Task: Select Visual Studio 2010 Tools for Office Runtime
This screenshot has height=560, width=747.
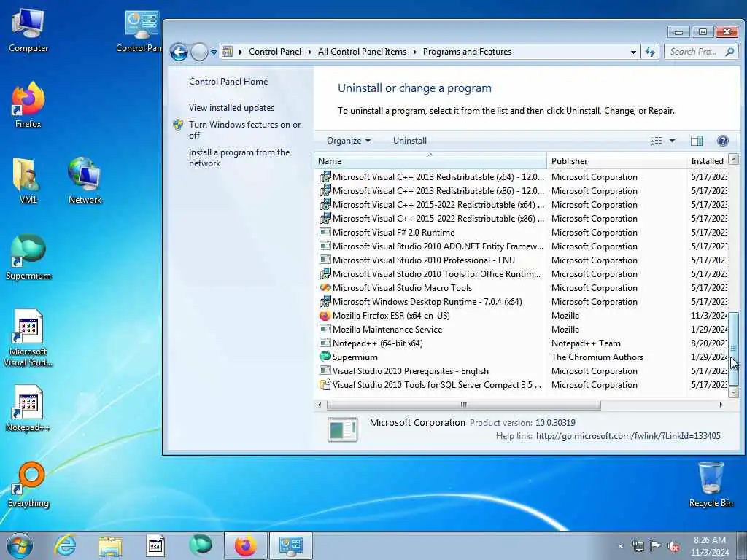Action: click(x=521, y=274)
